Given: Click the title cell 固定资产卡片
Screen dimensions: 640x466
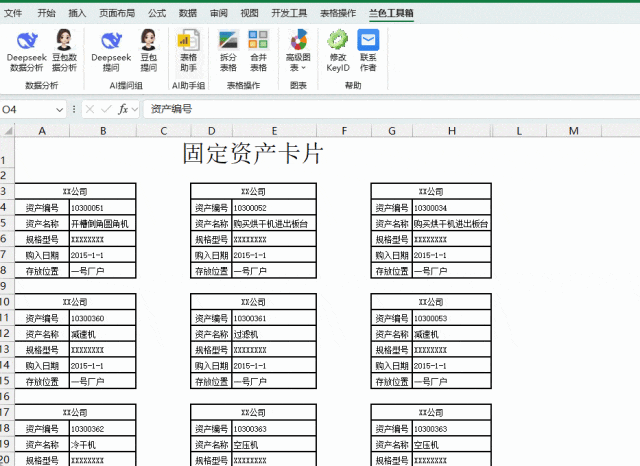Looking at the screenshot, I should (253, 153).
